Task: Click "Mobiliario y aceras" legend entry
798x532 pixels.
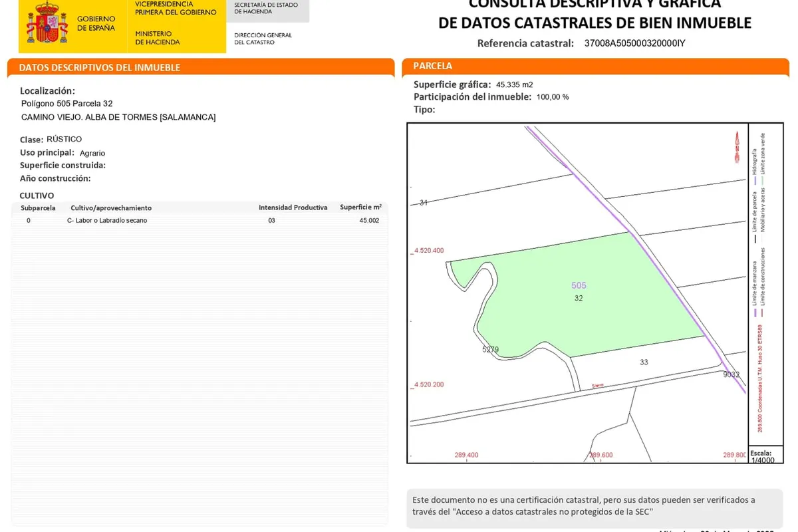Action: coord(763,209)
